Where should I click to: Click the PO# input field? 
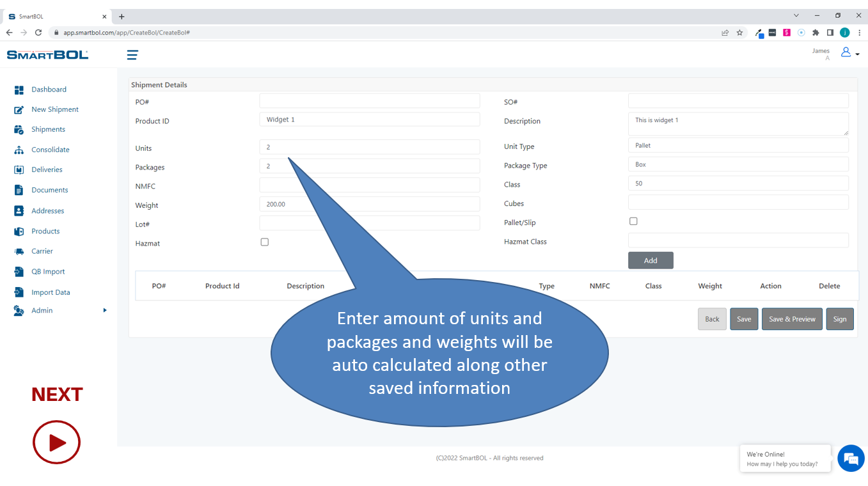pos(370,101)
